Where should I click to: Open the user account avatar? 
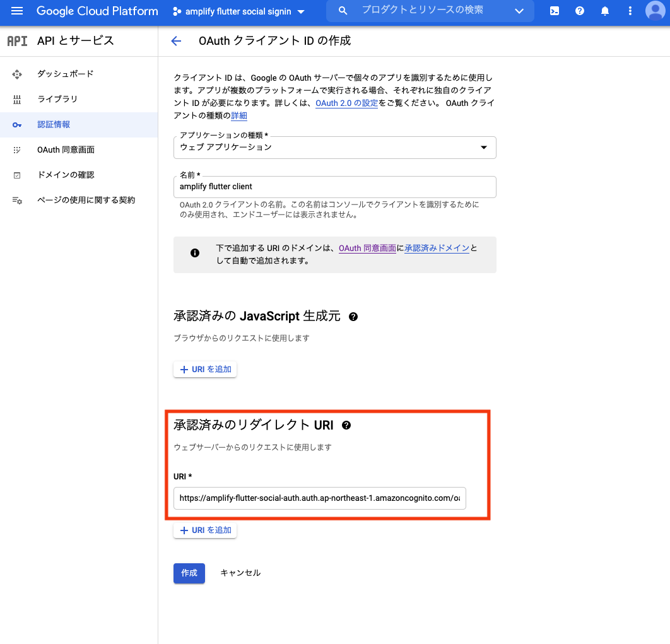coord(655,10)
